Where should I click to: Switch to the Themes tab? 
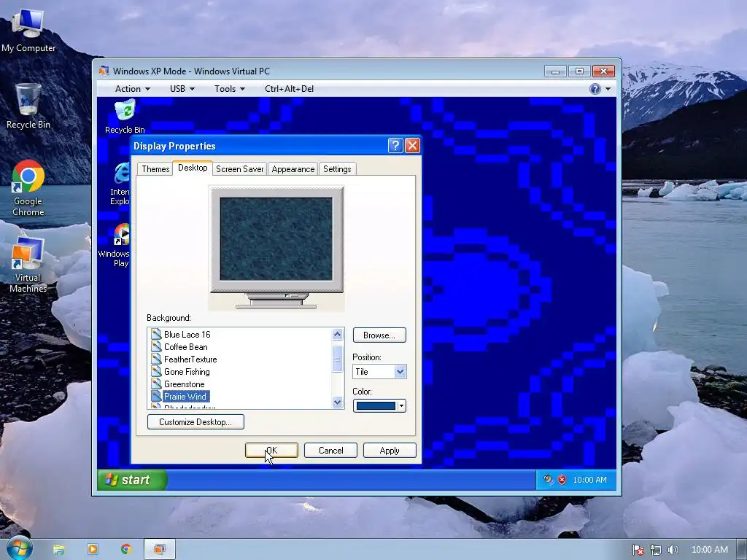tap(155, 169)
